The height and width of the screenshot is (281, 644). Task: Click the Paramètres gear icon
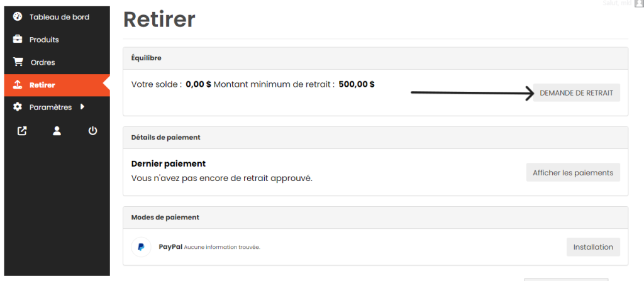pos(18,107)
